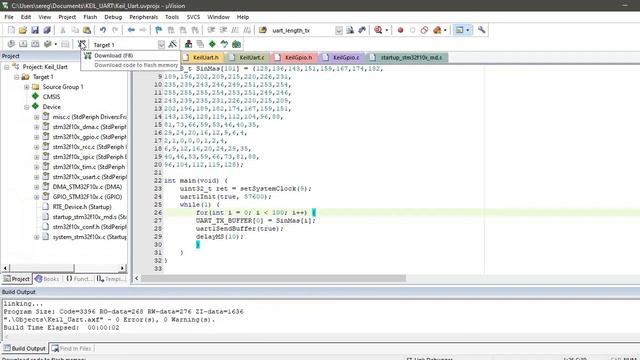
Task: Switch to startup_stm32f10x_md.s tab
Action: pos(408,58)
